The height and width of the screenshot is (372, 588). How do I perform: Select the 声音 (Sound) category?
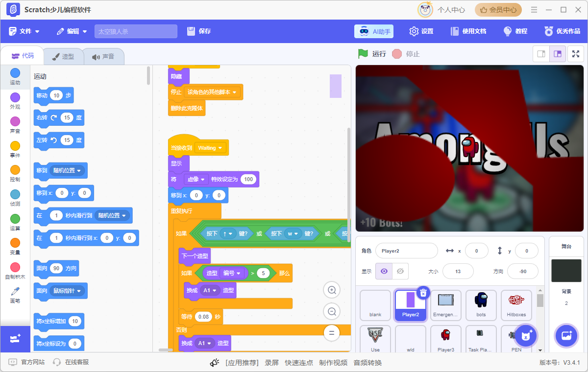(x=15, y=125)
